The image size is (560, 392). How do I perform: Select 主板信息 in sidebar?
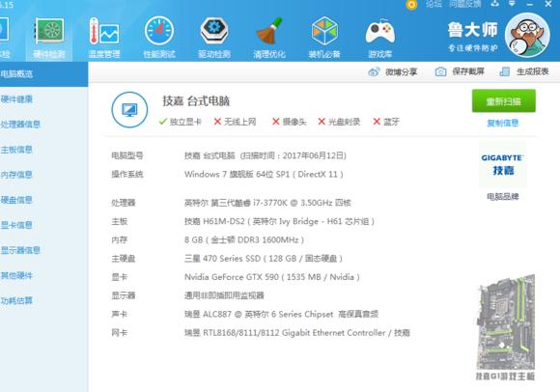(16, 150)
